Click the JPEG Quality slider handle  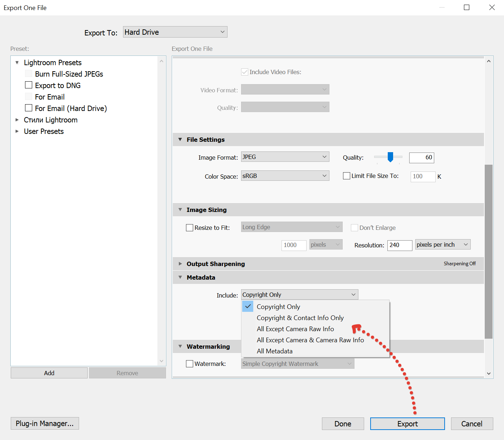390,157
